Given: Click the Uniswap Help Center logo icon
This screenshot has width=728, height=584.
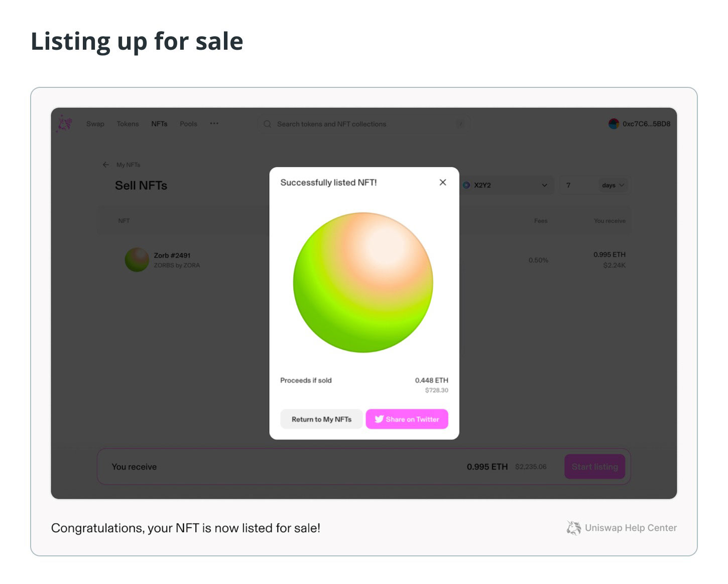Looking at the screenshot, I should (x=573, y=528).
